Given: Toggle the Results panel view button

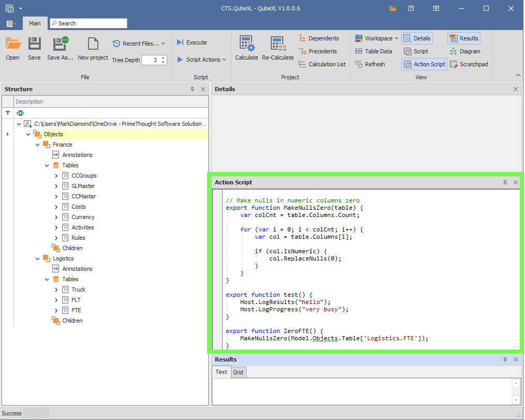Looking at the screenshot, I should click(463, 38).
